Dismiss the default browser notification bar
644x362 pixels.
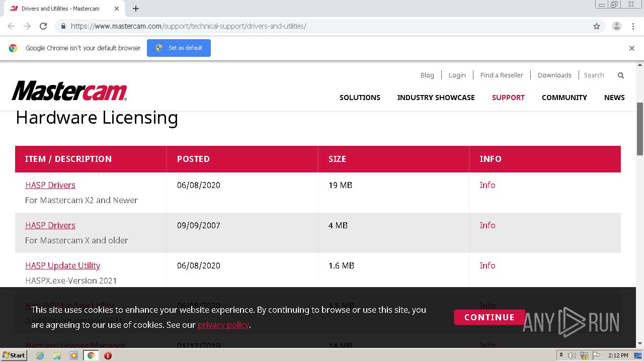click(632, 48)
